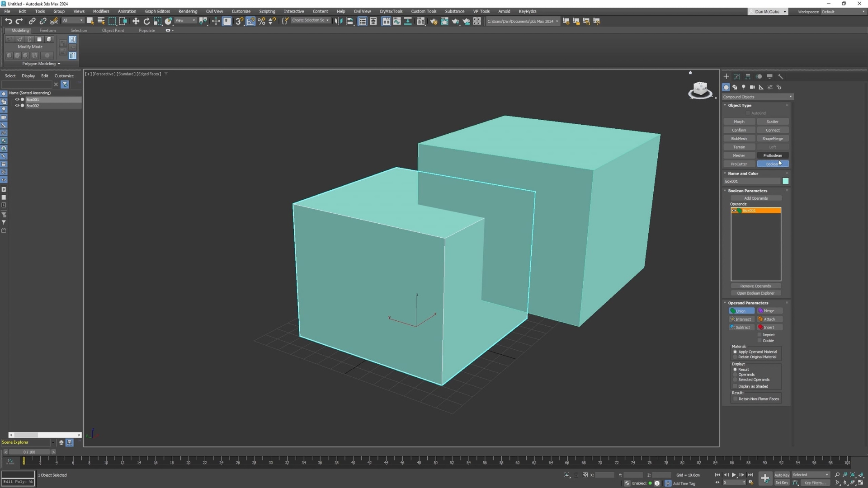The image size is (868, 488).
Task: Select the Move transform tool
Action: click(x=136, y=21)
